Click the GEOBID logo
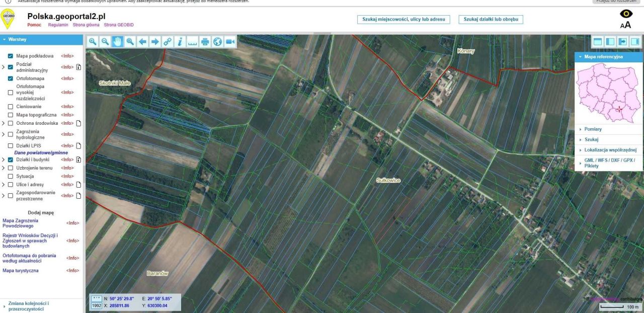Viewport: 644px width, 313px height. click(x=8, y=19)
